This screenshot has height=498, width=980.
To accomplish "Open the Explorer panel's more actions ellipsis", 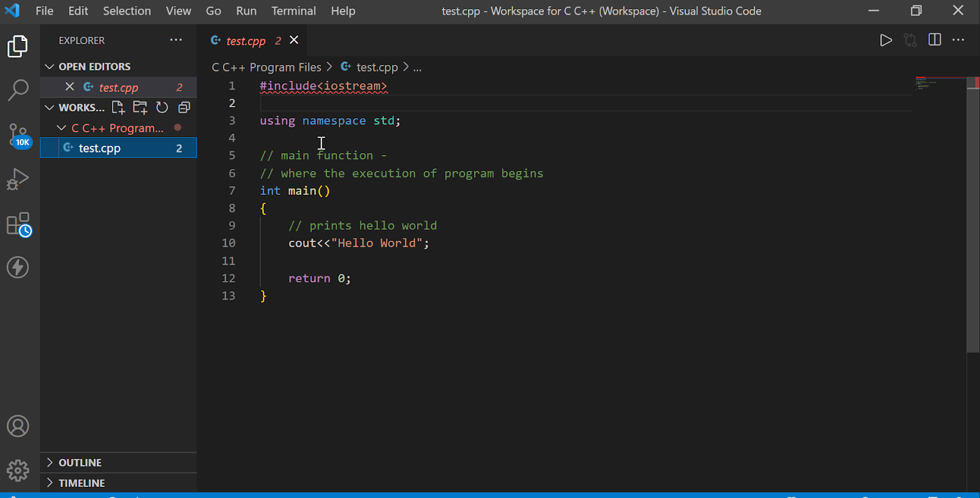I will point(176,40).
